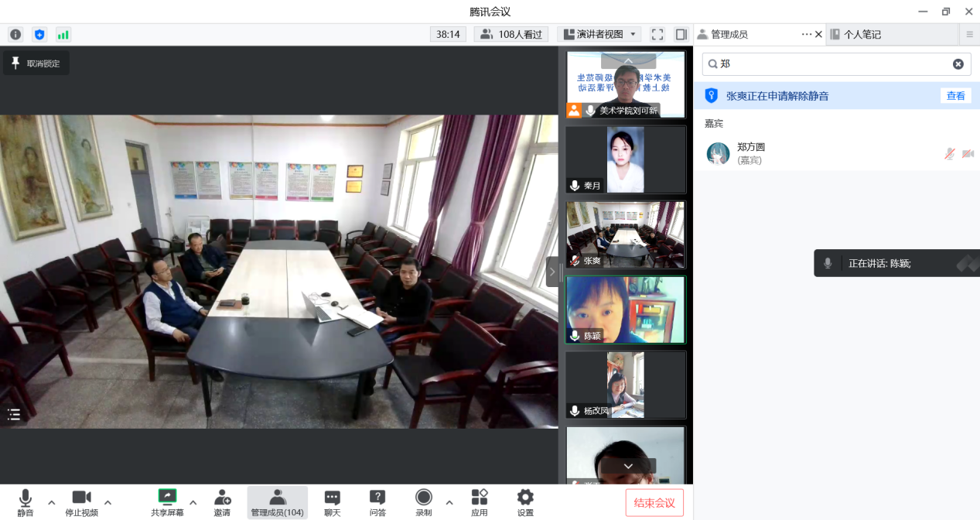Open the blue security shield icon
The width and height of the screenshot is (980, 520).
[x=39, y=34]
